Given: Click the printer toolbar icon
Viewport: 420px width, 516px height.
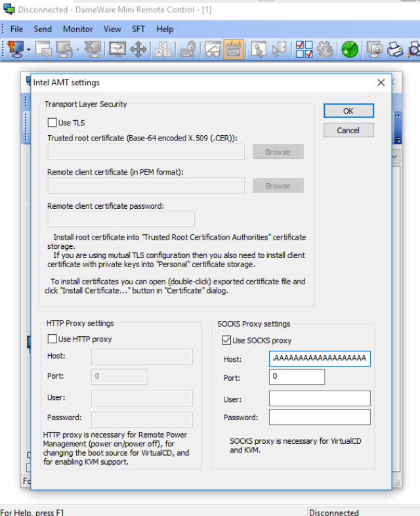Looking at the screenshot, I should tap(395, 49).
